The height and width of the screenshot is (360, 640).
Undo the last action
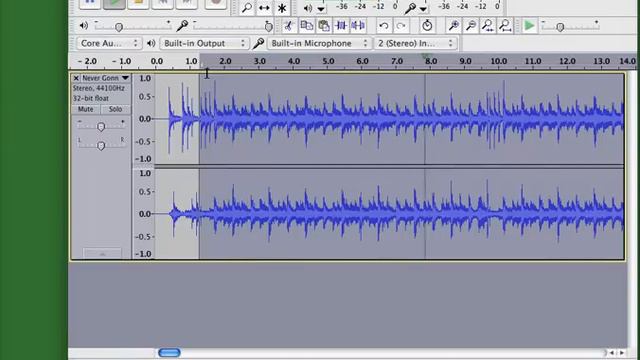[x=384, y=26]
